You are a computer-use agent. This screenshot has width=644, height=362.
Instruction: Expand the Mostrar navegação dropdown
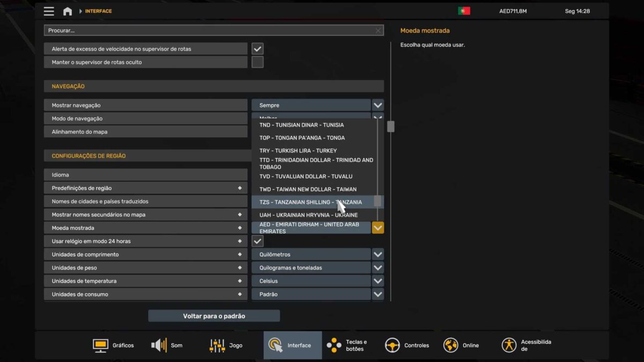(x=378, y=105)
